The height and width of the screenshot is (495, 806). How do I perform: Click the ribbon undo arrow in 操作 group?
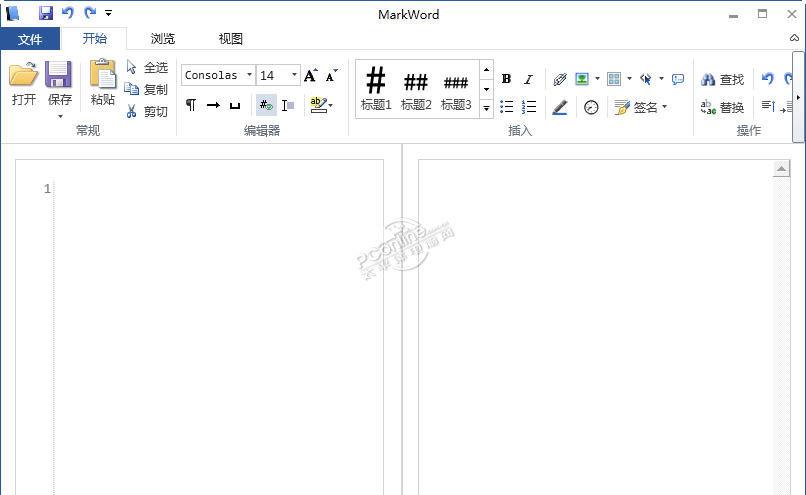(x=768, y=79)
